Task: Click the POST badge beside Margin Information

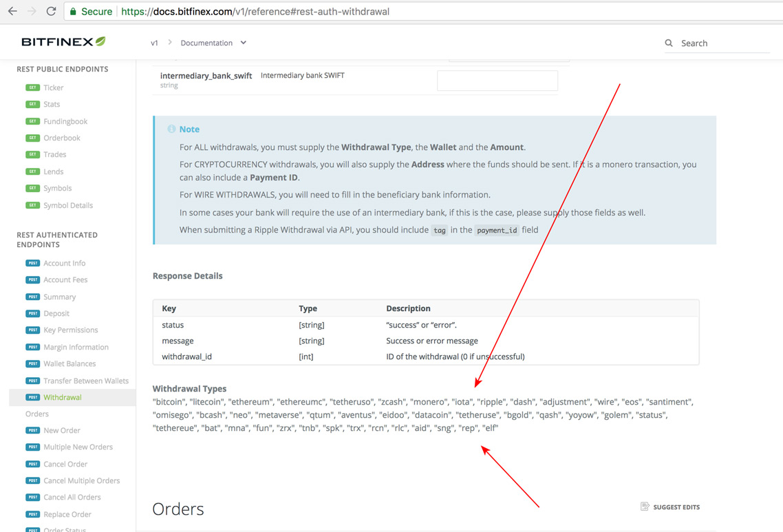Action: [x=32, y=347]
